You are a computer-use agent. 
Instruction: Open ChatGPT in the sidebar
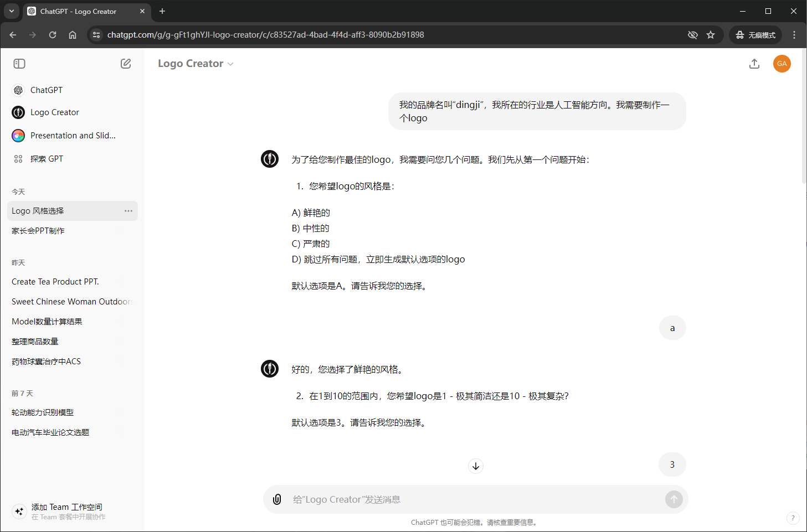click(x=47, y=90)
